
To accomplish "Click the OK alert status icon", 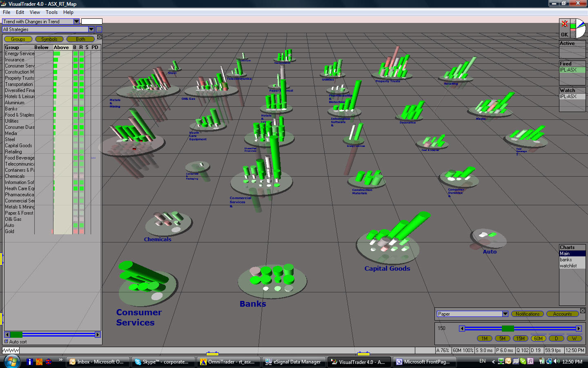I will tap(565, 29).
